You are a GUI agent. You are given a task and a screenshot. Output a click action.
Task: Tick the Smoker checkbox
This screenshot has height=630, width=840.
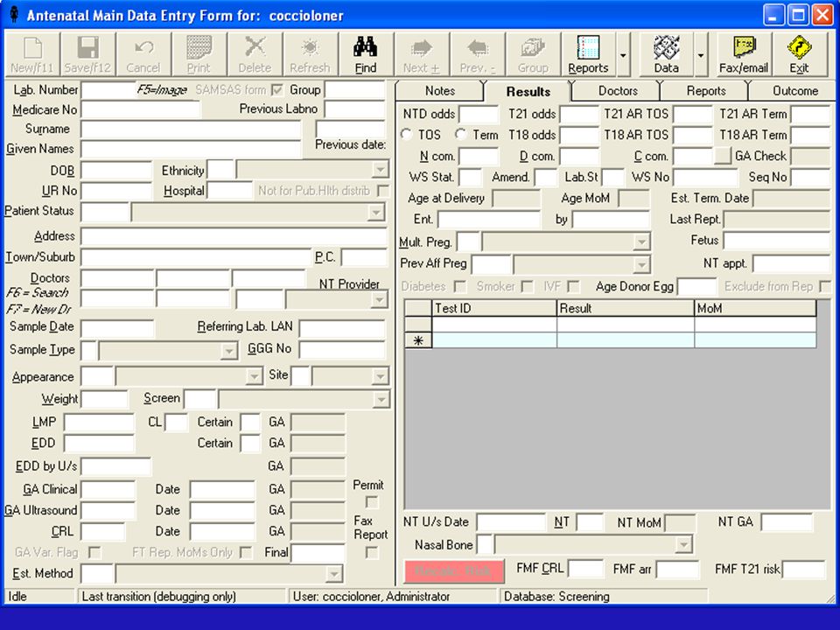528,287
